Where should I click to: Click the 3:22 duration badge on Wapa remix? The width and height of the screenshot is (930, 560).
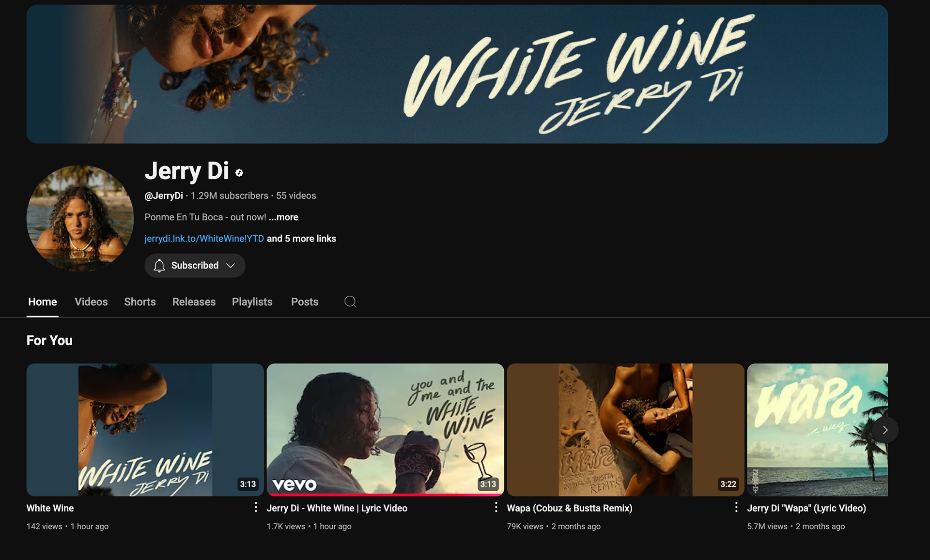pyautogui.click(x=728, y=484)
